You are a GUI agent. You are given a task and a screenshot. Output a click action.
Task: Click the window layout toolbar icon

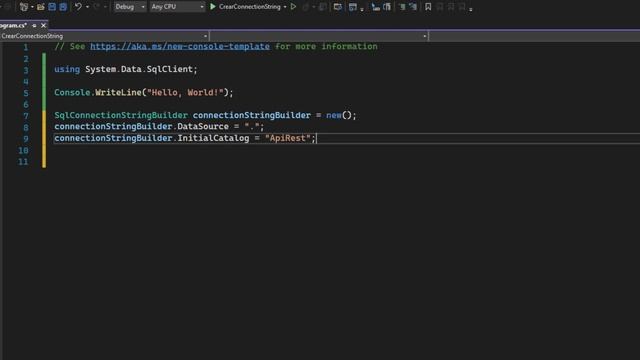click(353, 7)
